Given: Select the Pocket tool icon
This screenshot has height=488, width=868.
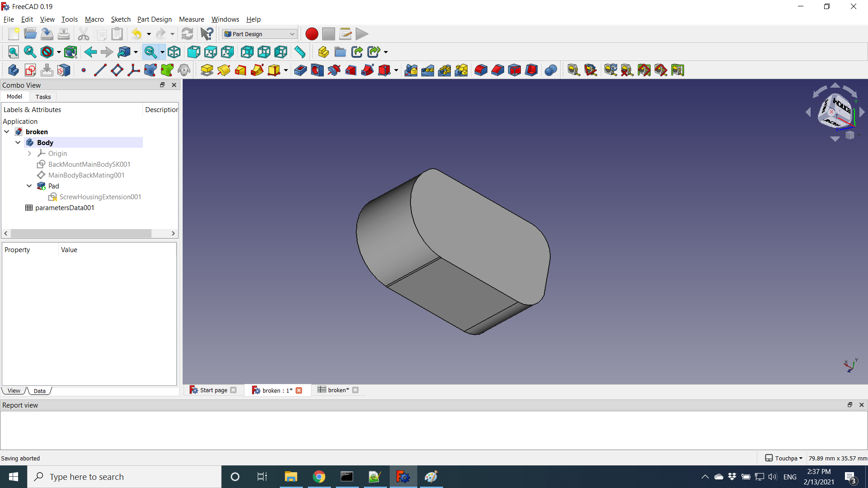Looking at the screenshot, I should point(300,70).
